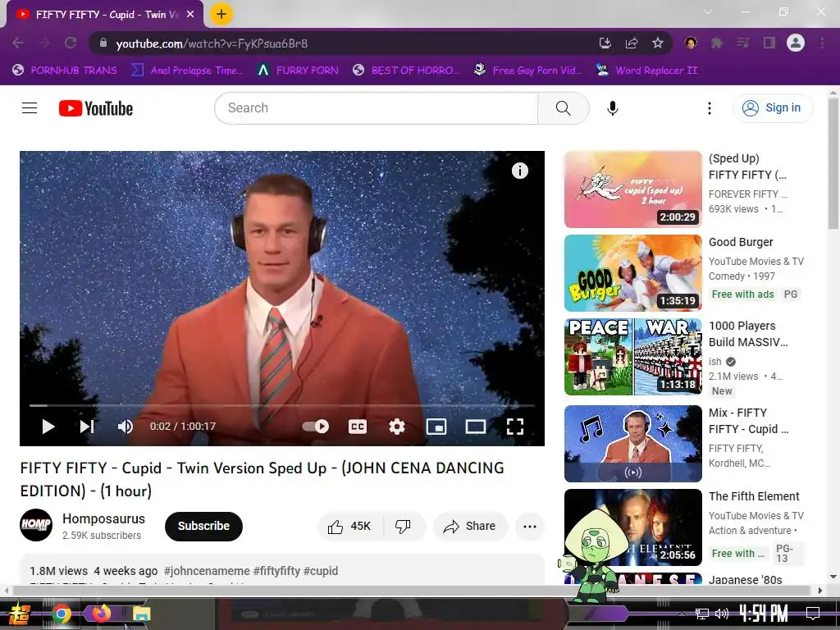Viewport: 840px width, 630px height.
Task: Share this page from the address bar
Action: [632, 43]
